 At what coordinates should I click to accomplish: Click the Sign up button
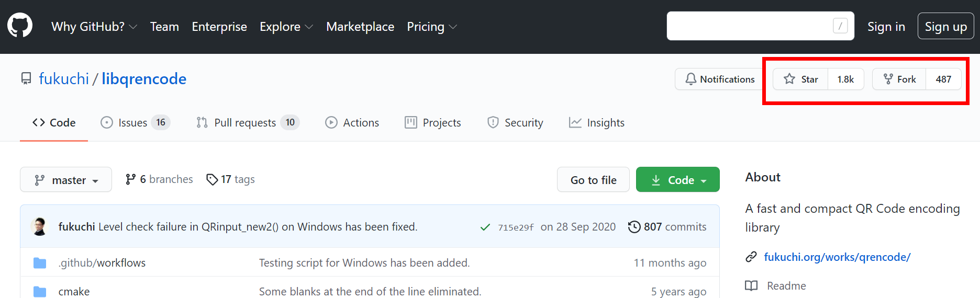click(x=945, y=27)
